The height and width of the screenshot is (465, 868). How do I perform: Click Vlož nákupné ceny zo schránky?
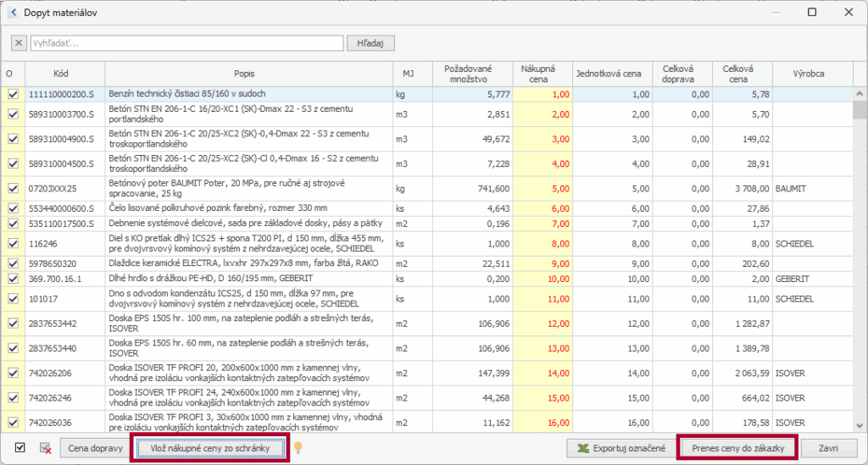pyautogui.click(x=209, y=448)
